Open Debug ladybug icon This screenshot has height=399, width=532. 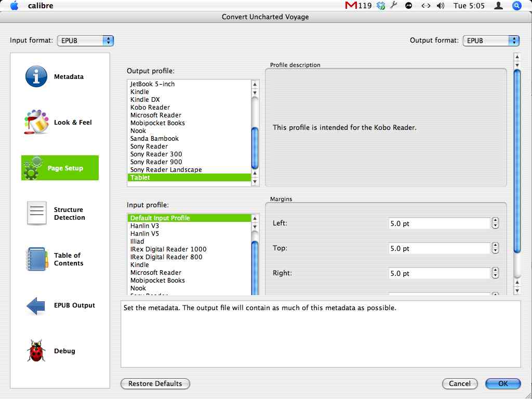pos(36,351)
